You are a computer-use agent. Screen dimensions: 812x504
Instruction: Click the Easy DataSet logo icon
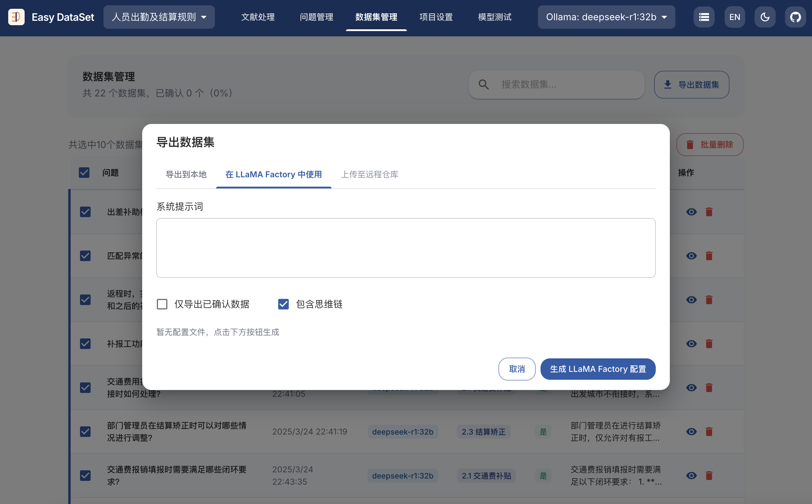click(x=16, y=17)
